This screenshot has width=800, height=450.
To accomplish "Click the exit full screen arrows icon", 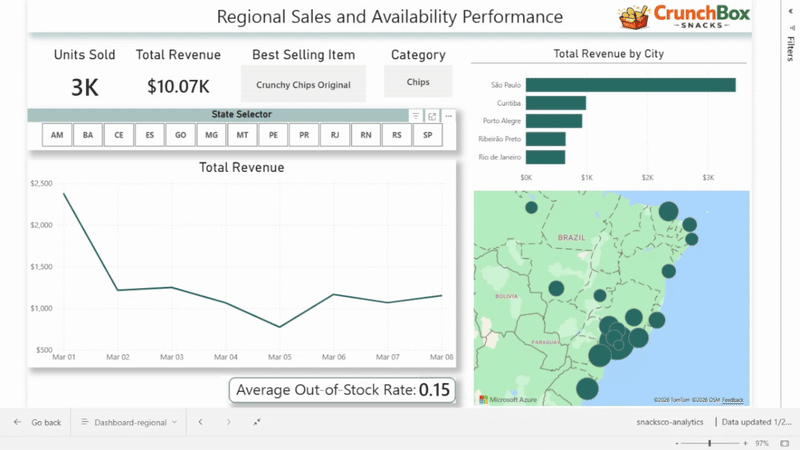I will [x=257, y=423].
